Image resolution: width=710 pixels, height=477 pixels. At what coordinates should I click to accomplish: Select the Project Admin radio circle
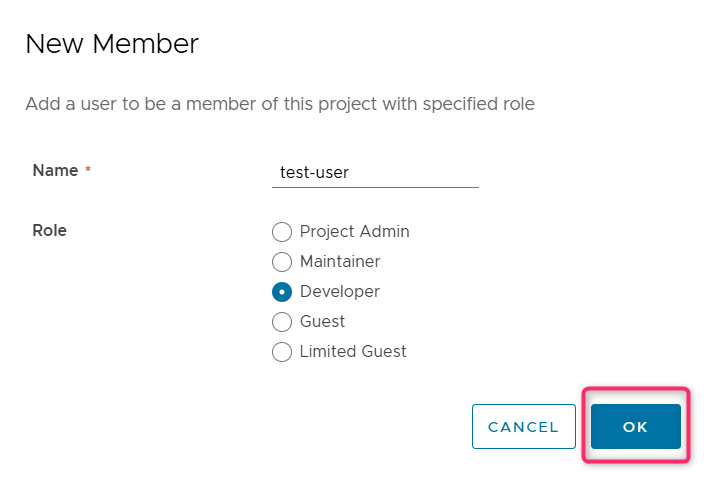tap(282, 232)
